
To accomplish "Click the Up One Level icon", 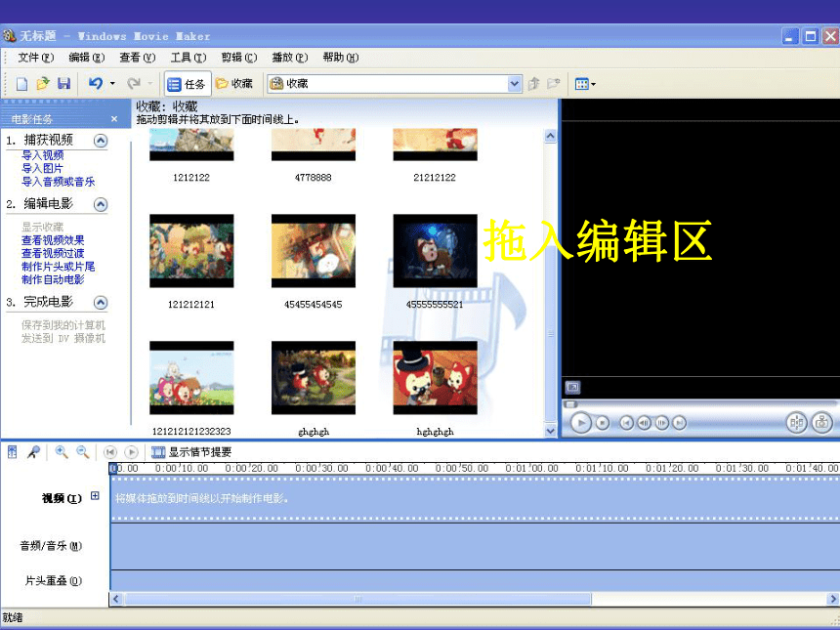I will tap(533, 84).
